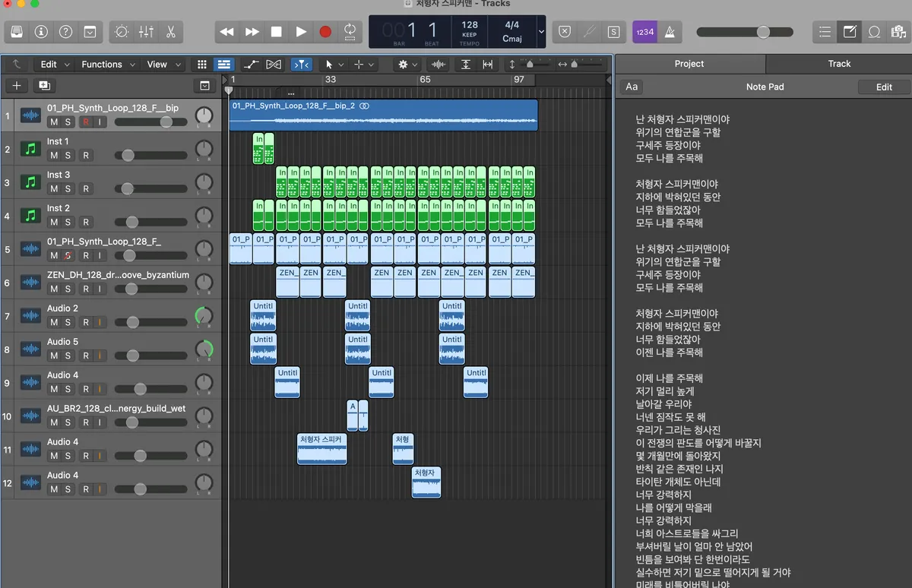
Task: Open the Mixer faders icon
Action: 146,32
